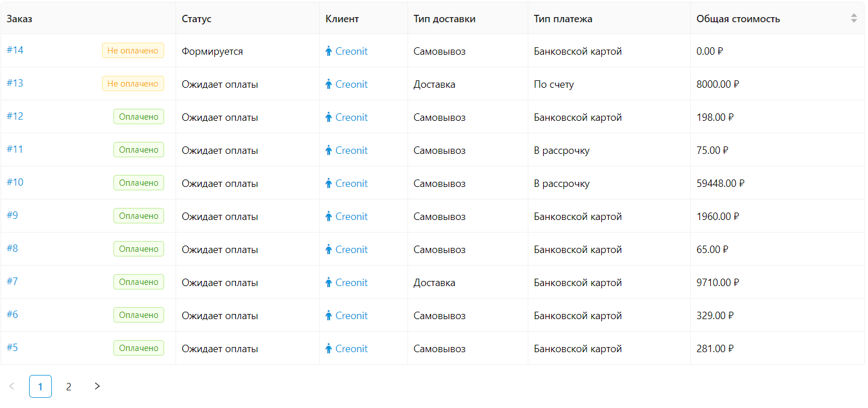The height and width of the screenshot is (408, 868).
Task: Go to next page with right chevron
Action: 97,386
